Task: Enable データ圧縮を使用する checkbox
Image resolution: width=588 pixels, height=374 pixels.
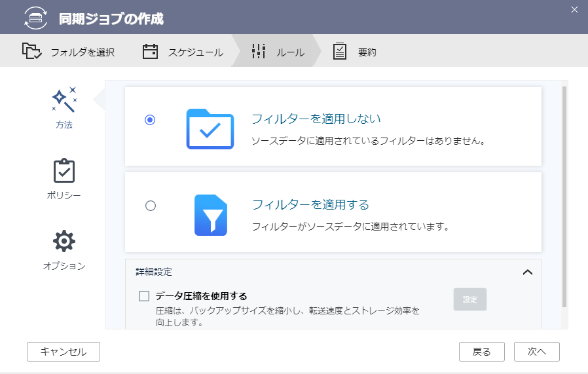Action: click(145, 296)
